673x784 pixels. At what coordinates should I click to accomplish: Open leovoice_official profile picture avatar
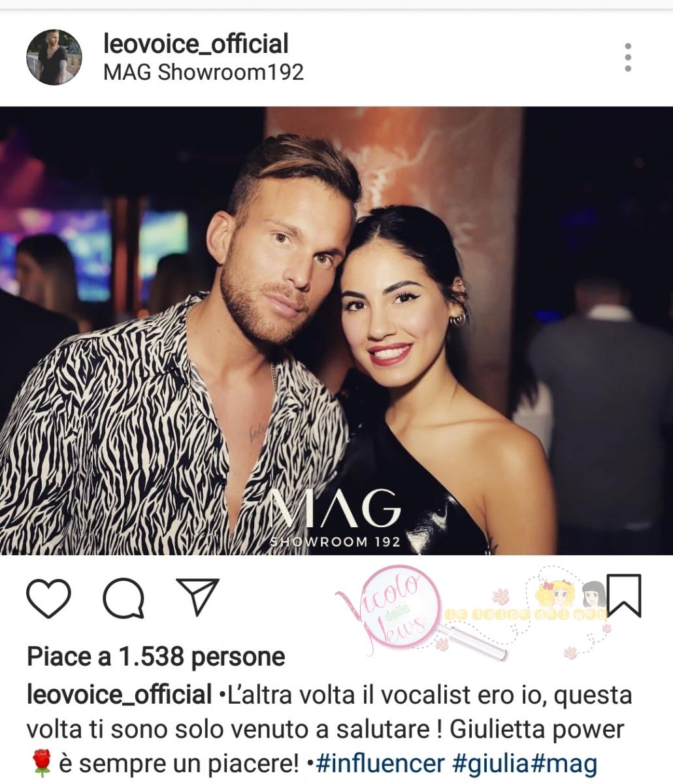pyautogui.click(x=54, y=57)
